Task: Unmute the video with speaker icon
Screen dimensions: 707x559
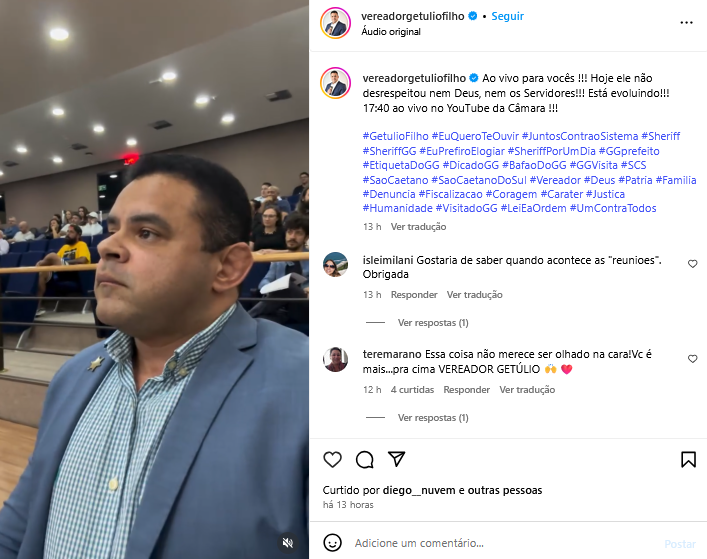Action: tap(288, 542)
